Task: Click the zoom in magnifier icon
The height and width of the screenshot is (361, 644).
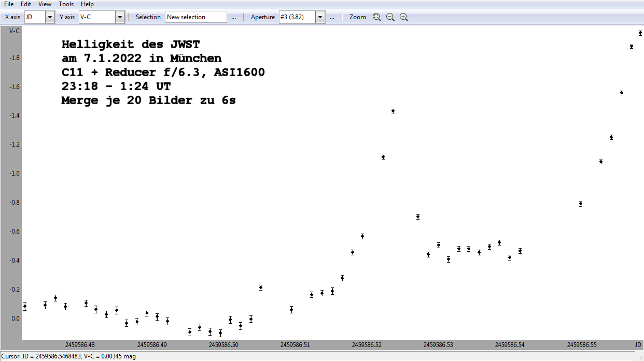Action: [x=404, y=17]
